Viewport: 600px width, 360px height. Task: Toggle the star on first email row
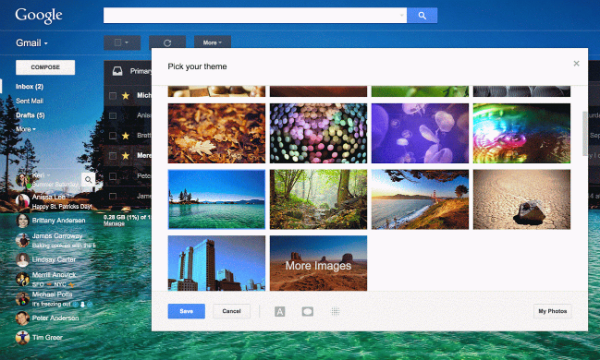pyautogui.click(x=126, y=96)
